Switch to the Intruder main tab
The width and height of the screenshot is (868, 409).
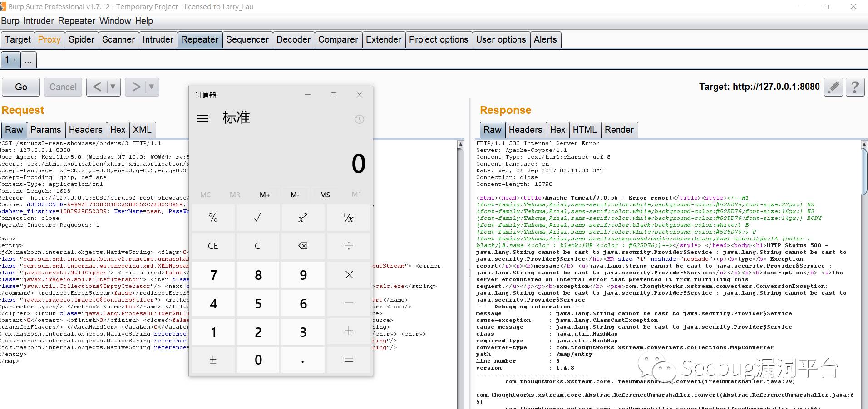pos(158,39)
